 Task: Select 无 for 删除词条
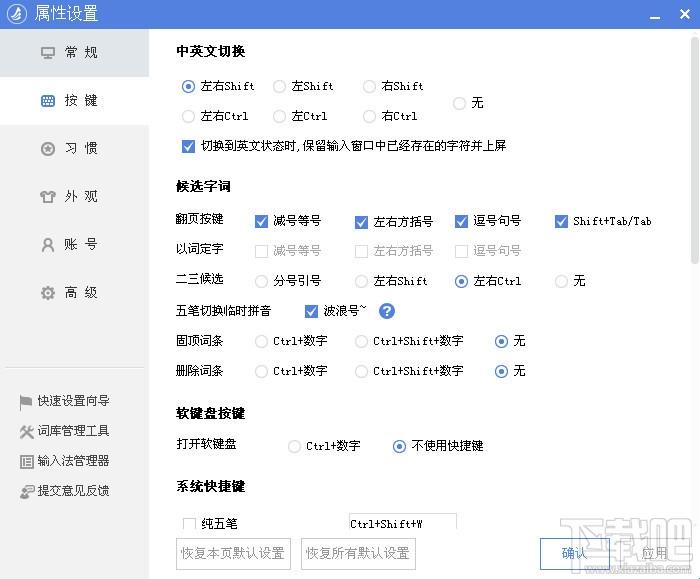point(501,371)
